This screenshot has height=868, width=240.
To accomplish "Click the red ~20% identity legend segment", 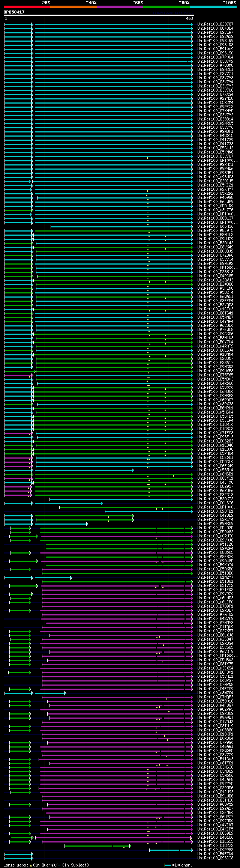I will (27, 7).
